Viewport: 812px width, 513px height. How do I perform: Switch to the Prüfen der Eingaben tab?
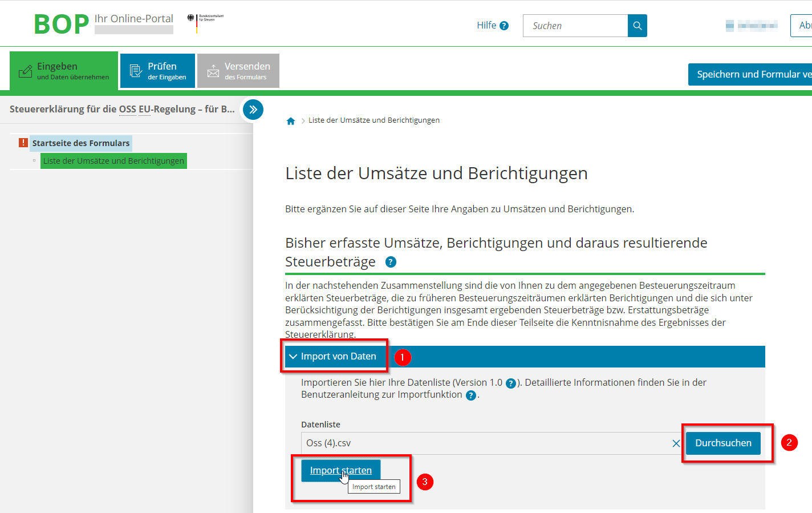pyautogui.click(x=158, y=71)
